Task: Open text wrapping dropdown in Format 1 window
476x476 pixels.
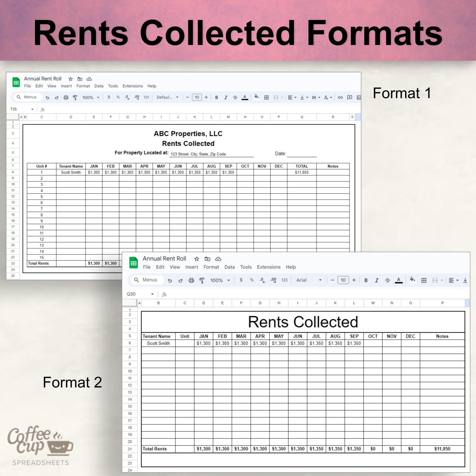Action: click(x=316, y=97)
